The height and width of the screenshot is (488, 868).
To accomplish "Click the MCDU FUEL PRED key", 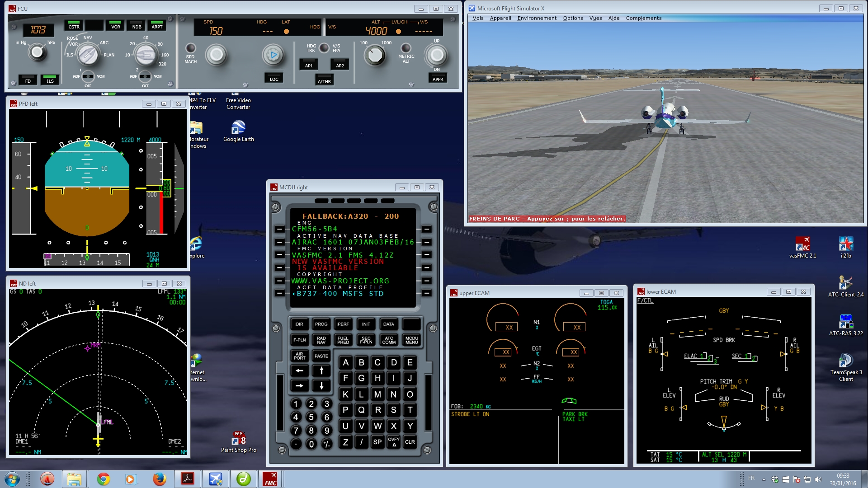I will coord(343,340).
